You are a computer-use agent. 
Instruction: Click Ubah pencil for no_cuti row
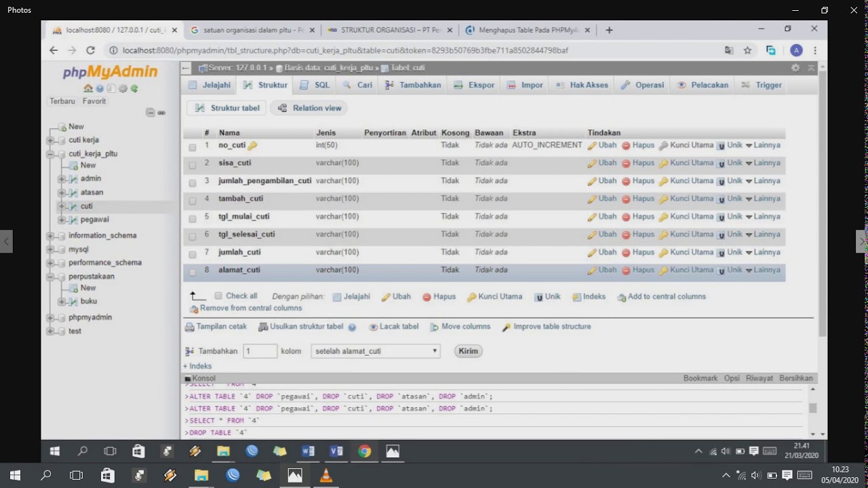[x=602, y=145]
